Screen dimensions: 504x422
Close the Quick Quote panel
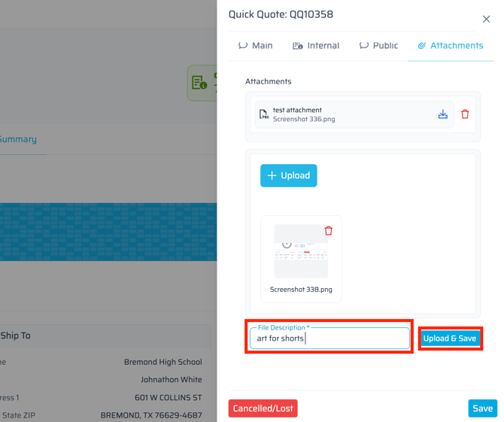click(486, 19)
